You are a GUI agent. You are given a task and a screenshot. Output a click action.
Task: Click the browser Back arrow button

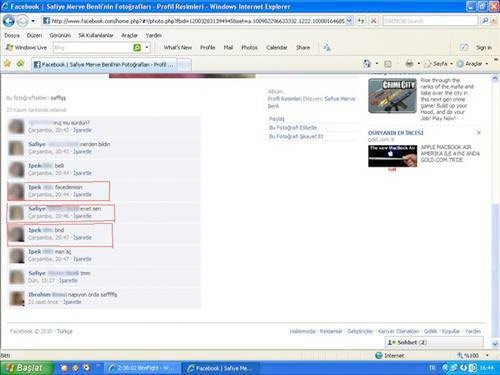[x=8, y=21]
